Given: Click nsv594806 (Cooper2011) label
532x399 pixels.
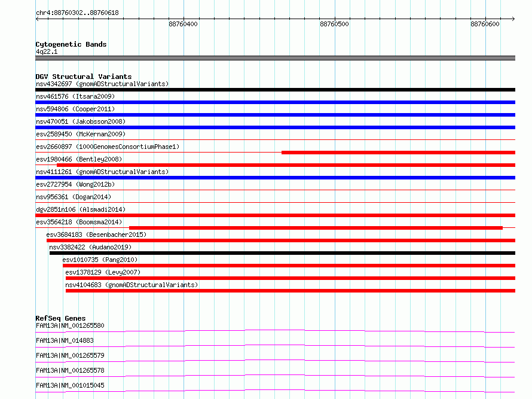Looking at the screenshot, I should (75, 109).
